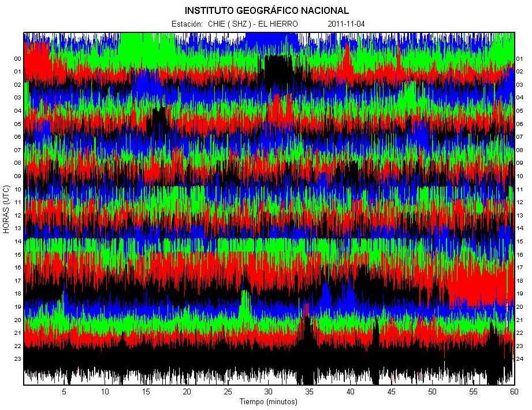Select the 23 hour label on left axis

pos(18,359)
